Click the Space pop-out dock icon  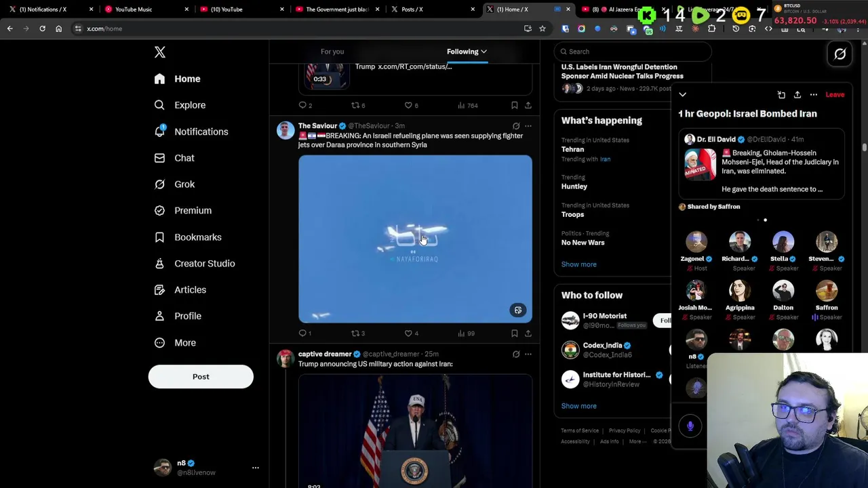coord(781,95)
